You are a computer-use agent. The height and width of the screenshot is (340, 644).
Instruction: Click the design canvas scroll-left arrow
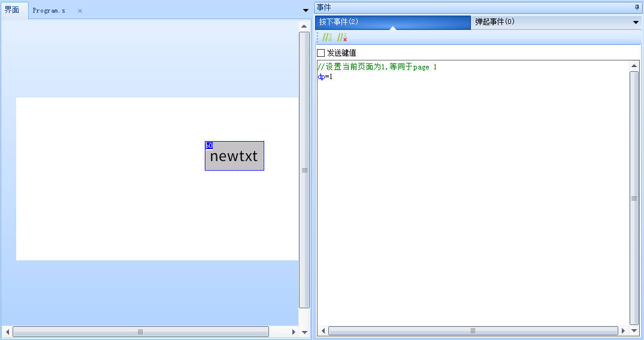coord(7,332)
